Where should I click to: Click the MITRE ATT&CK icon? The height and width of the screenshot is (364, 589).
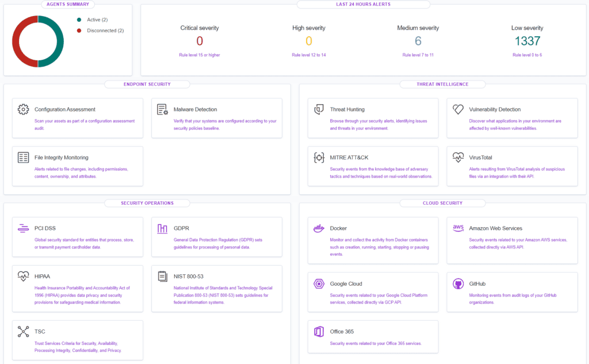(x=318, y=157)
